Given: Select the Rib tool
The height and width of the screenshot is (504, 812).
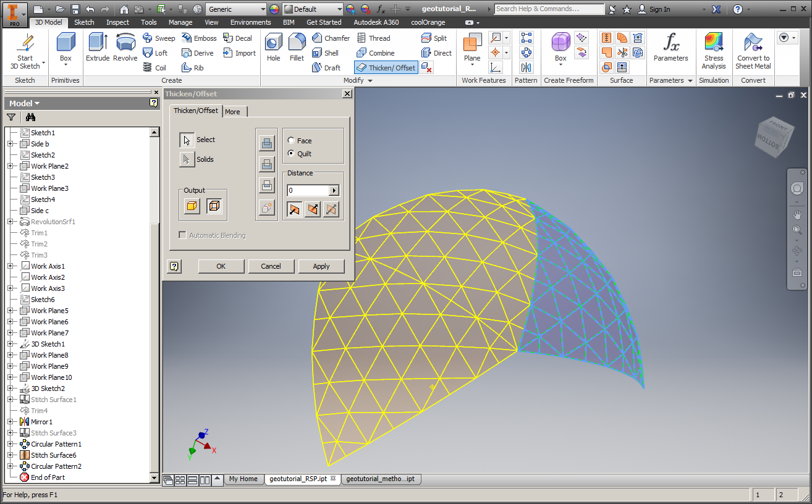Looking at the screenshot, I should [x=193, y=68].
